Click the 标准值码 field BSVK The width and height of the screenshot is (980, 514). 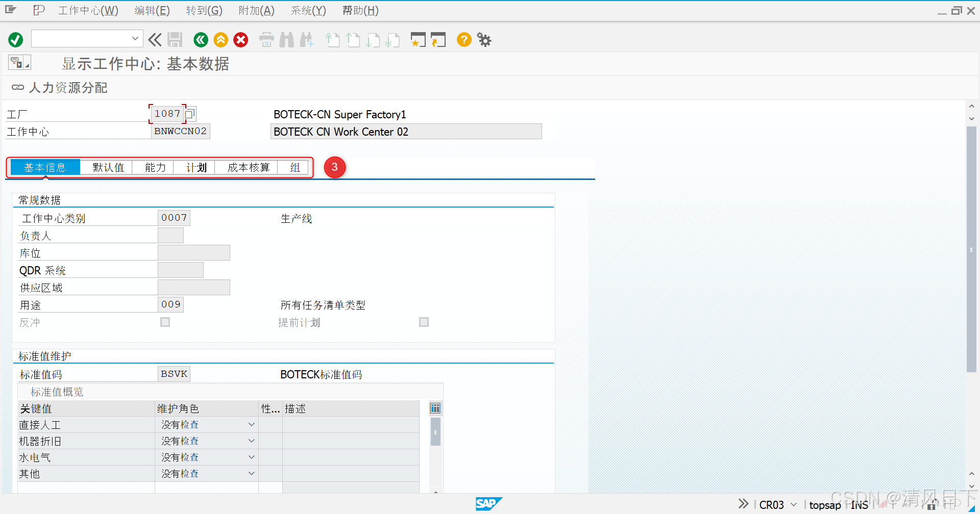coord(174,374)
